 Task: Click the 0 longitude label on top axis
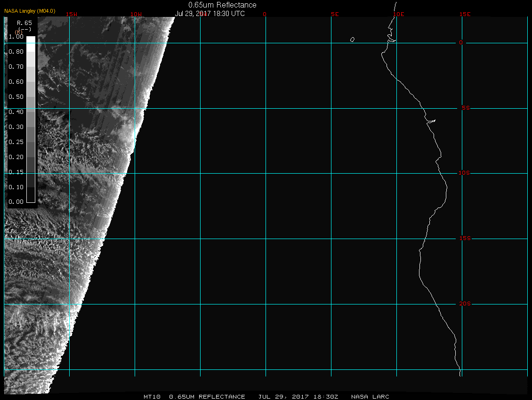click(x=265, y=14)
